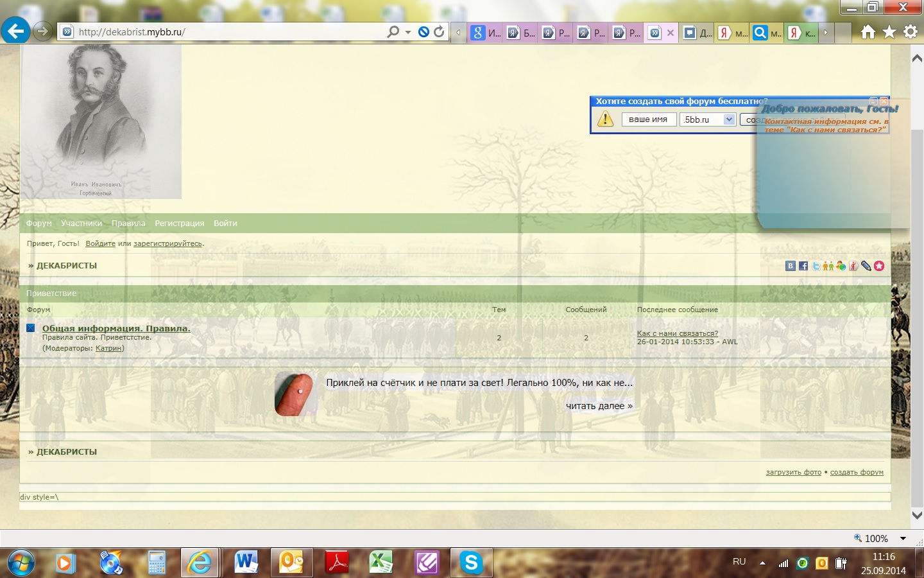Screen dimensions: 924x578
Task: Open Word from the taskbar
Action: [x=245, y=563]
